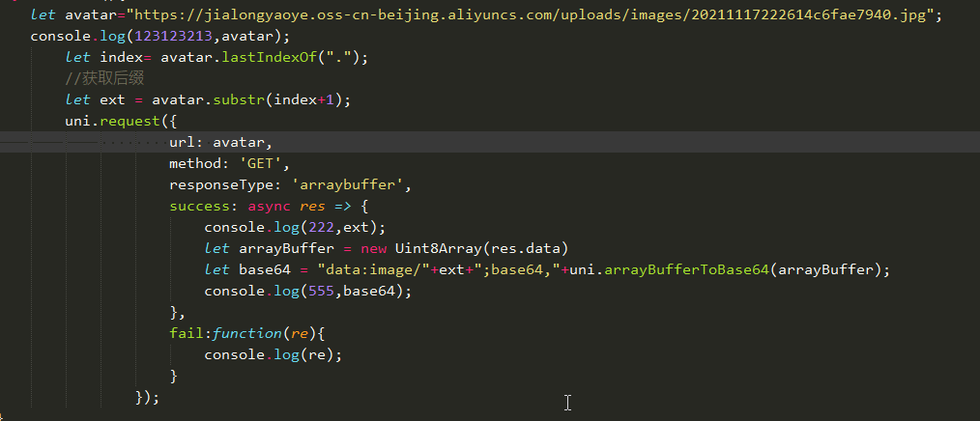
Task: Click res.data inside Uint8Array call
Action: click(527, 248)
